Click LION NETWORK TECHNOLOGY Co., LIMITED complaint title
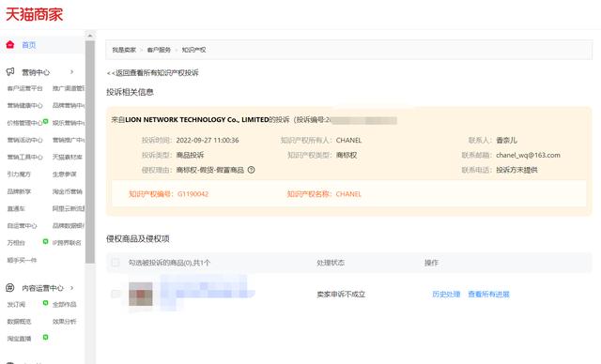Screen dimensions: 601x364 [197, 119]
